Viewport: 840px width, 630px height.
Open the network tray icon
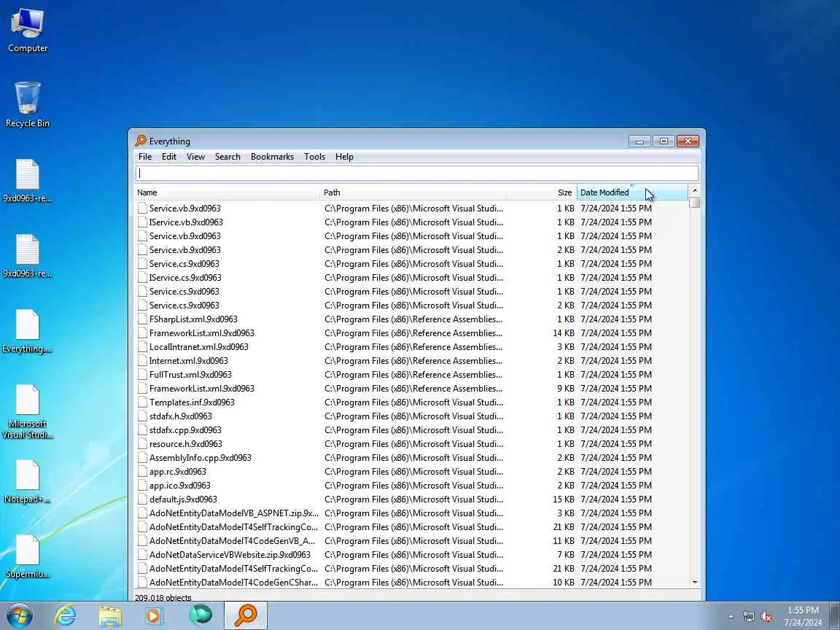click(x=748, y=617)
